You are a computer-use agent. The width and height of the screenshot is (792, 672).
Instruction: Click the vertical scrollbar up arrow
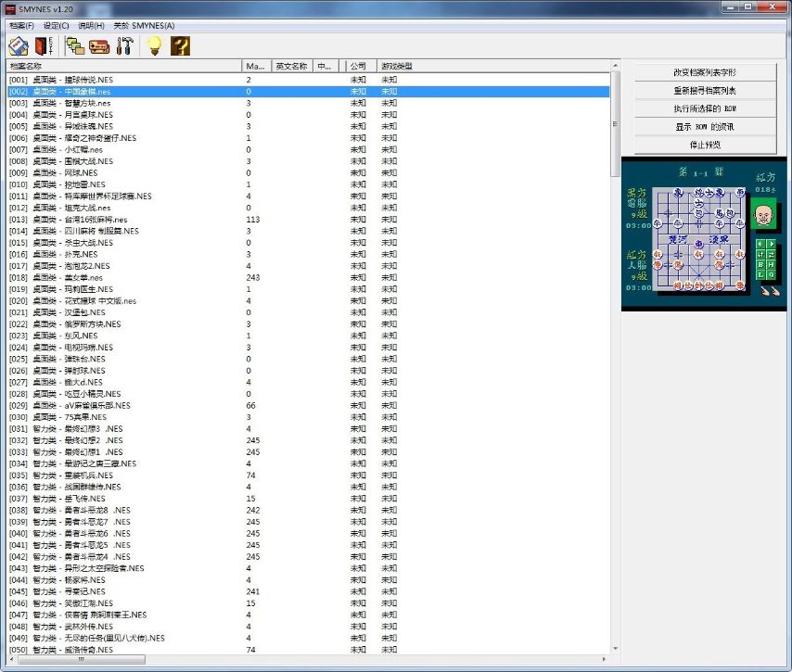pos(615,66)
